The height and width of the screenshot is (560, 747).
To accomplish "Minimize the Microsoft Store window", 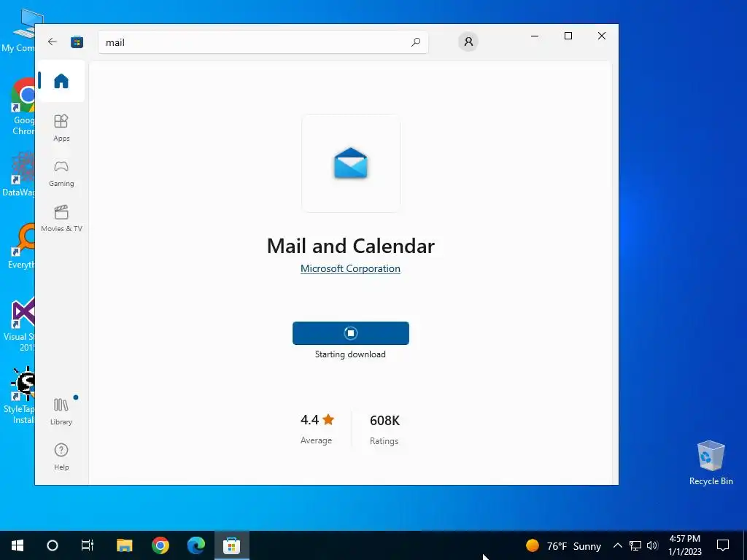I will coord(535,36).
